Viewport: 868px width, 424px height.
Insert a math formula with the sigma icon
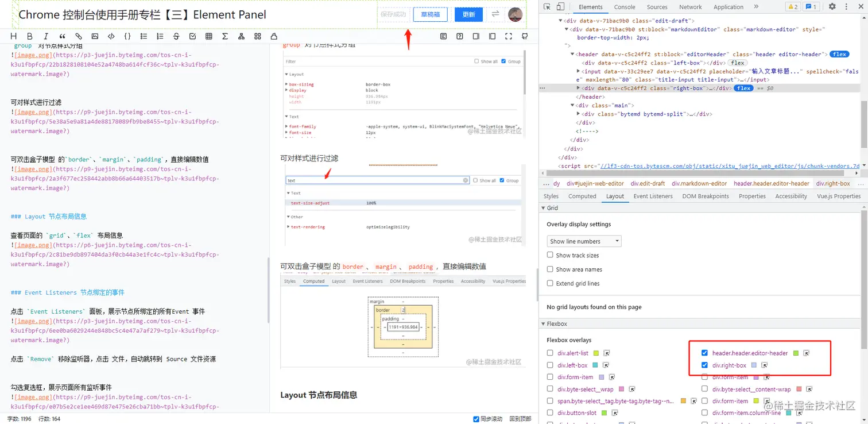tap(225, 36)
